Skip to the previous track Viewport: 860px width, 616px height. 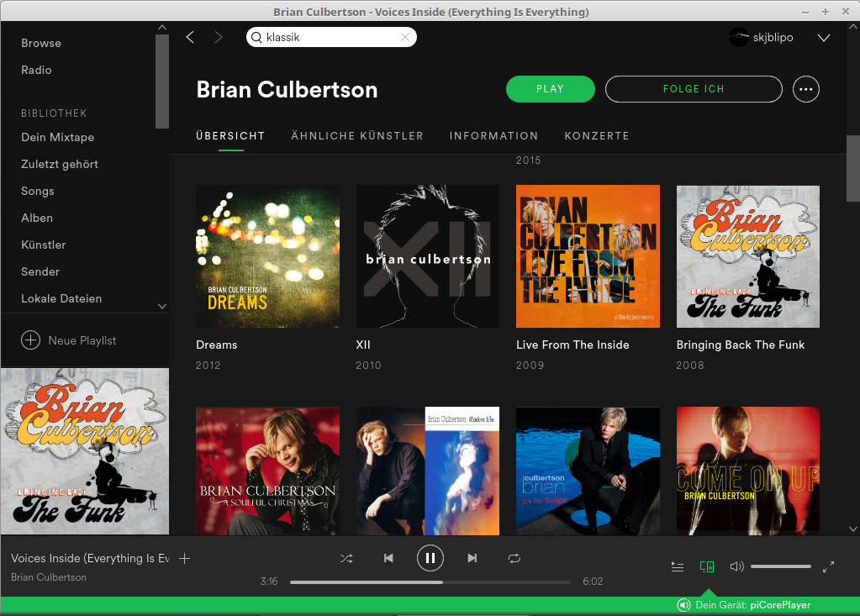(388, 559)
